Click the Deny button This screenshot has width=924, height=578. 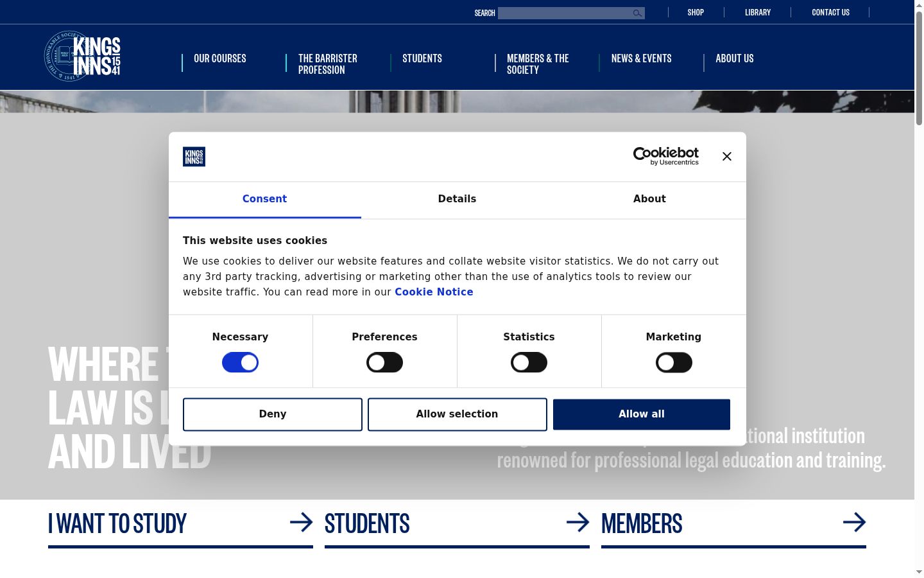point(273,414)
